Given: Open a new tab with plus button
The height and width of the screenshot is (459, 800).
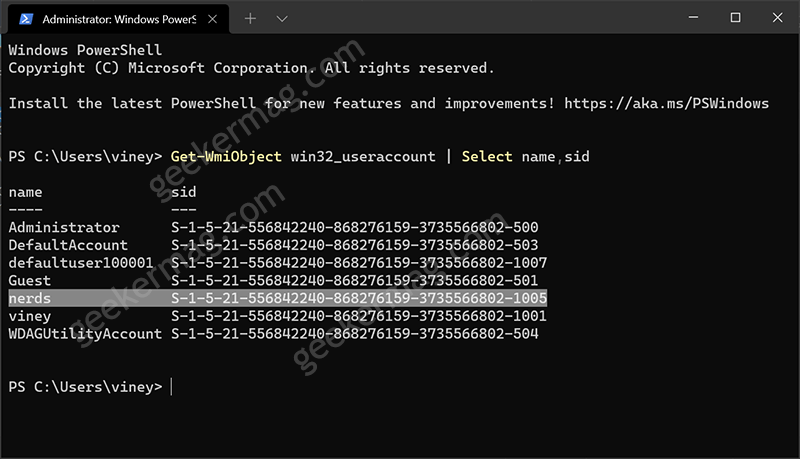Looking at the screenshot, I should tap(250, 19).
